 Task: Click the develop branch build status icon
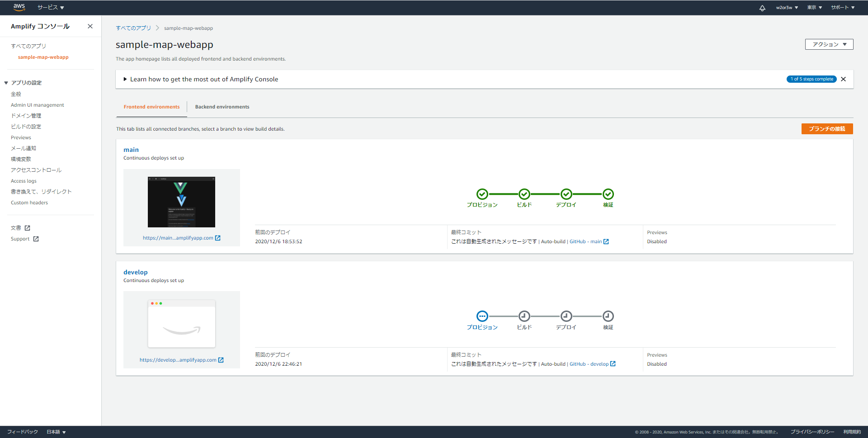(524, 316)
